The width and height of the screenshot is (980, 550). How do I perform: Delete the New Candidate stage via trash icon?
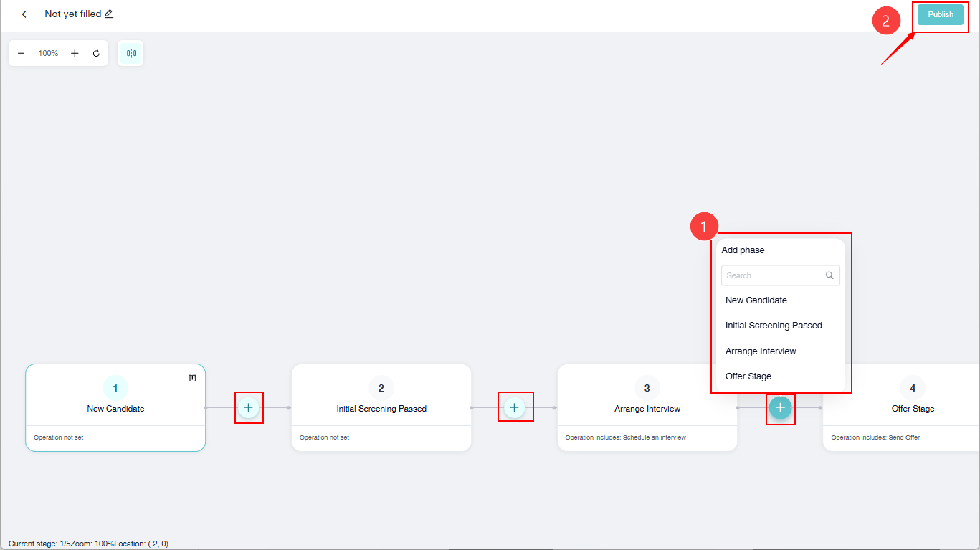click(192, 377)
